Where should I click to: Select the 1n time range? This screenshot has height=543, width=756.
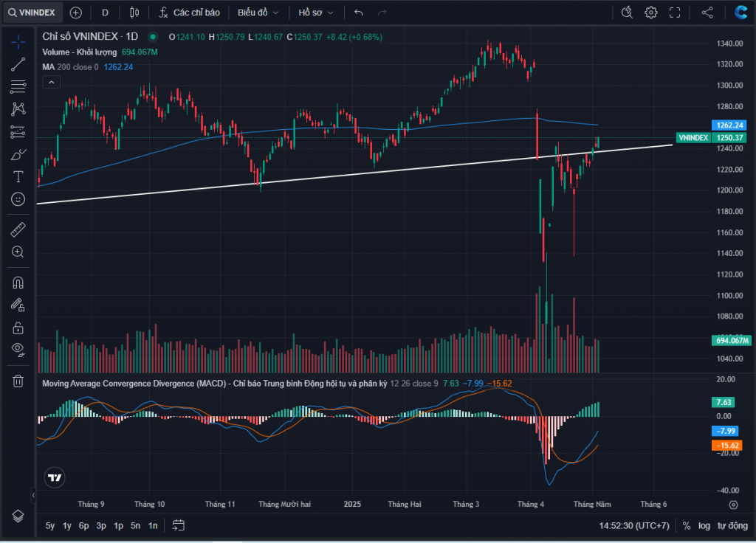coord(153,525)
